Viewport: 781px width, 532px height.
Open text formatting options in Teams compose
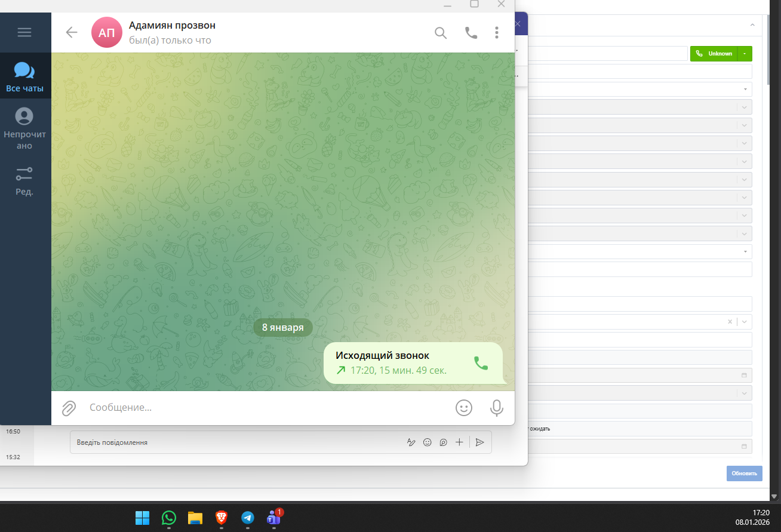(x=411, y=442)
